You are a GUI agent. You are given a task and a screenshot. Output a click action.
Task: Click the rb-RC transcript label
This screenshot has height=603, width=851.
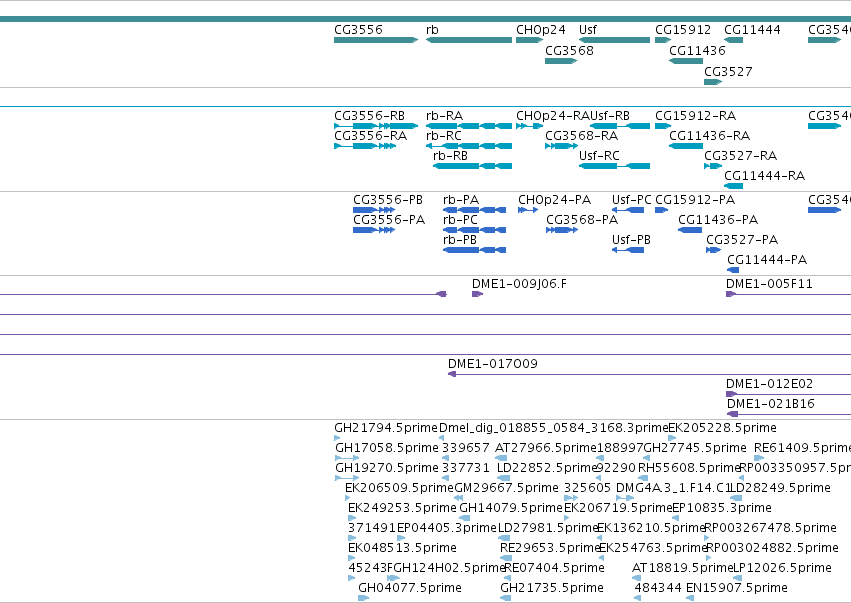pos(444,136)
